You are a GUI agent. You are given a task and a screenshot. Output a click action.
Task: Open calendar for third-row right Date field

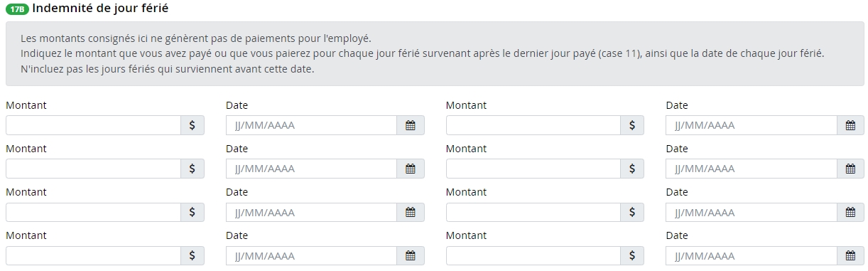click(850, 212)
